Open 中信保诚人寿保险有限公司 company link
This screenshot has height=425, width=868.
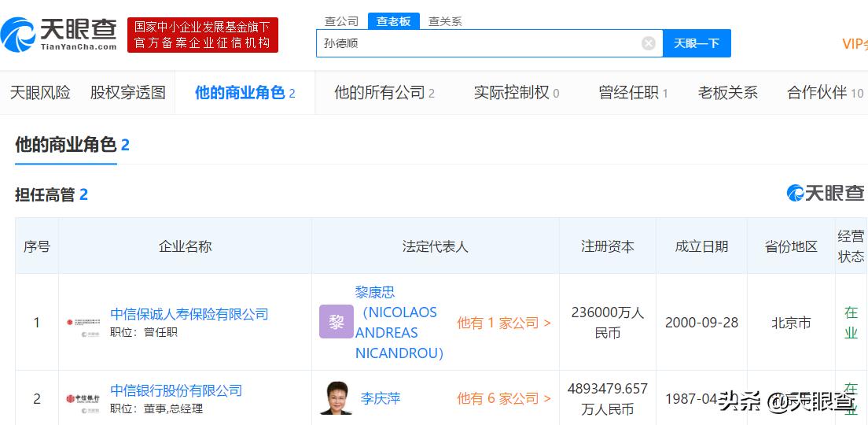tap(189, 314)
